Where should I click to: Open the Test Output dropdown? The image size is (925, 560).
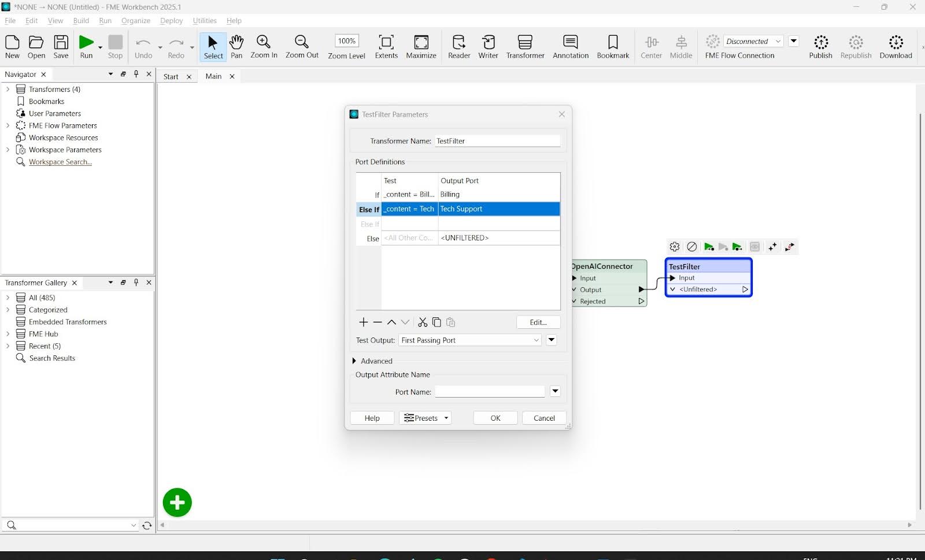coord(470,340)
